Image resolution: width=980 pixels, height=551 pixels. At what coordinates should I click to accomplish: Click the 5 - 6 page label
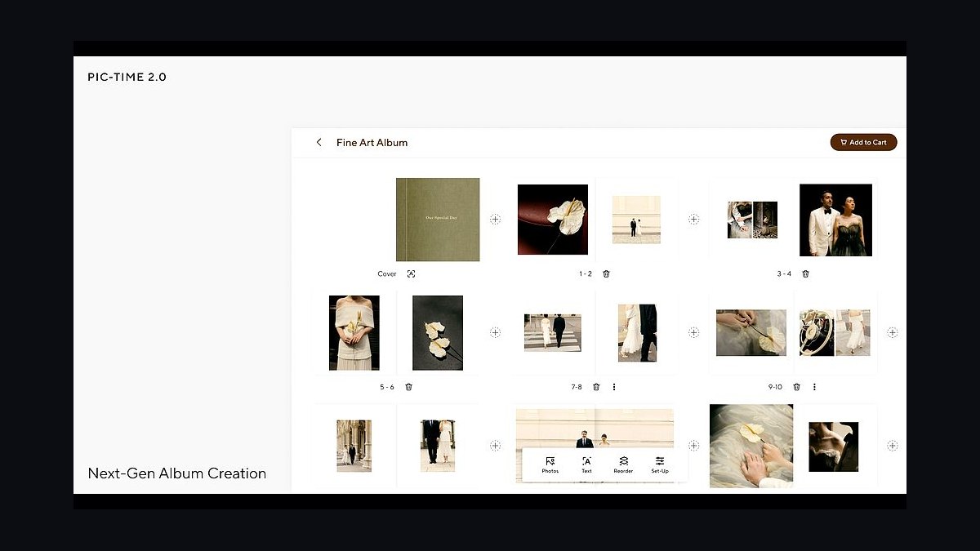click(387, 387)
